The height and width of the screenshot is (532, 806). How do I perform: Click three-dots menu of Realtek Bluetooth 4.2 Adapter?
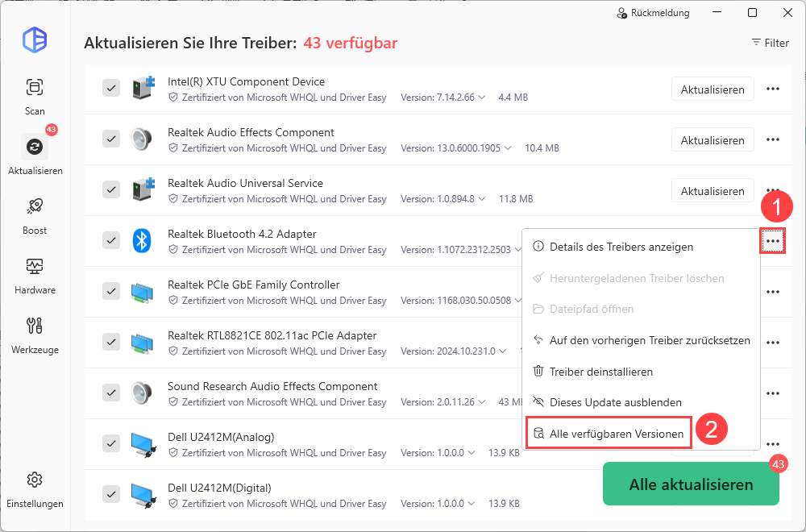pos(773,241)
